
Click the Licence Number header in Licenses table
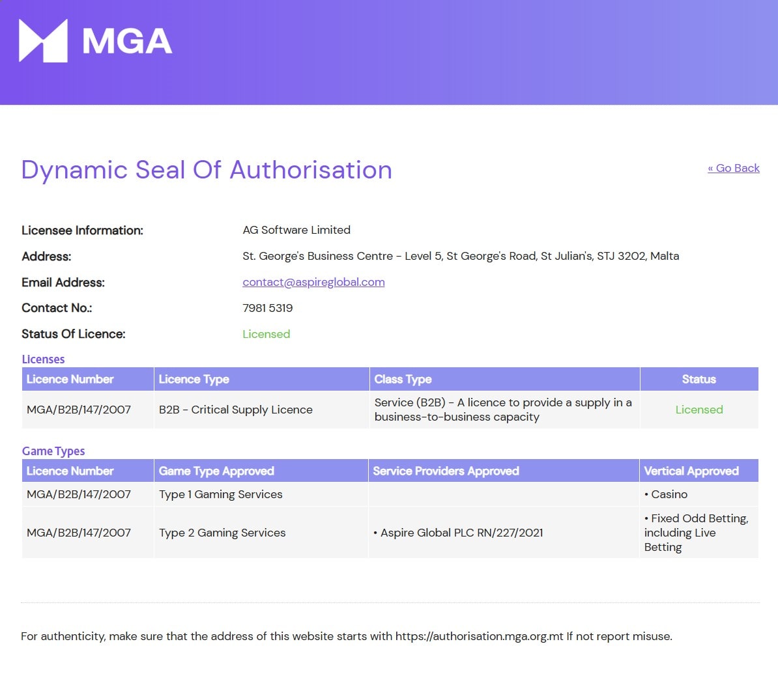(x=70, y=379)
